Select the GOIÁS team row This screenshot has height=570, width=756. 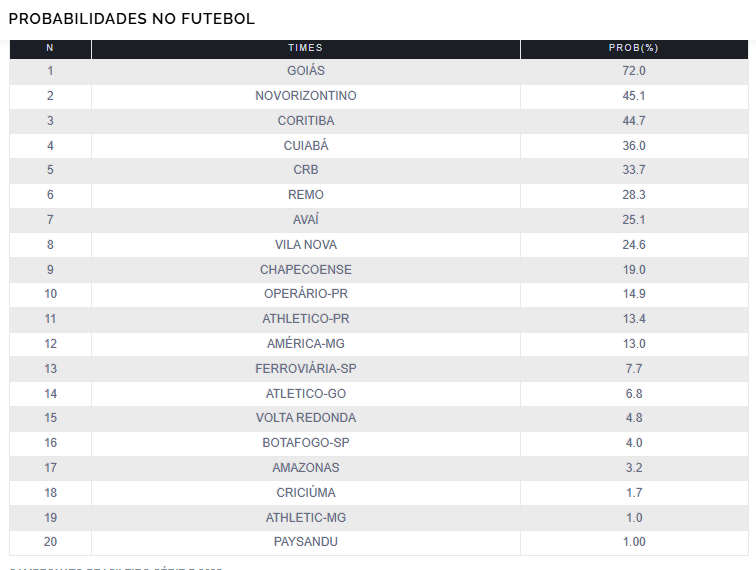[379, 71]
